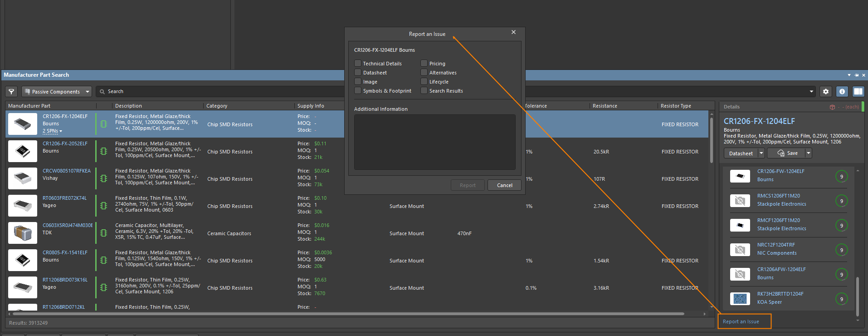Toggle the component details info icon
The height and width of the screenshot is (336, 868).
[x=842, y=92]
